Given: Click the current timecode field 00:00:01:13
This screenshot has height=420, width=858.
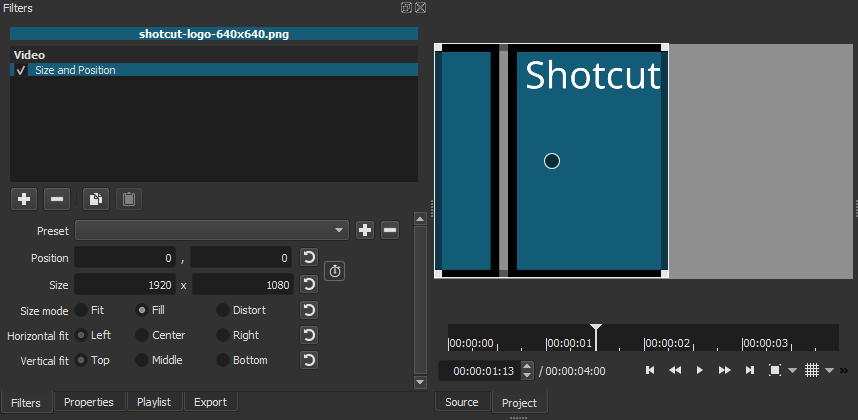Looking at the screenshot, I should [x=480, y=371].
